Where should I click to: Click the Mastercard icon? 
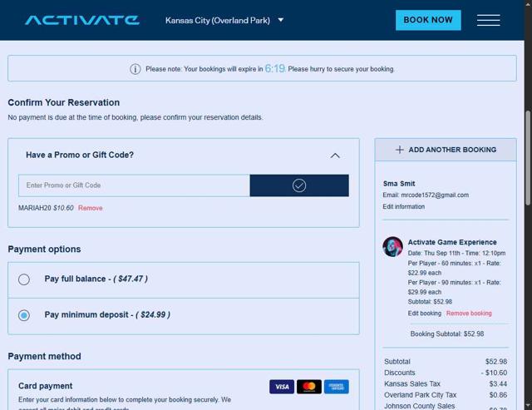click(308, 387)
